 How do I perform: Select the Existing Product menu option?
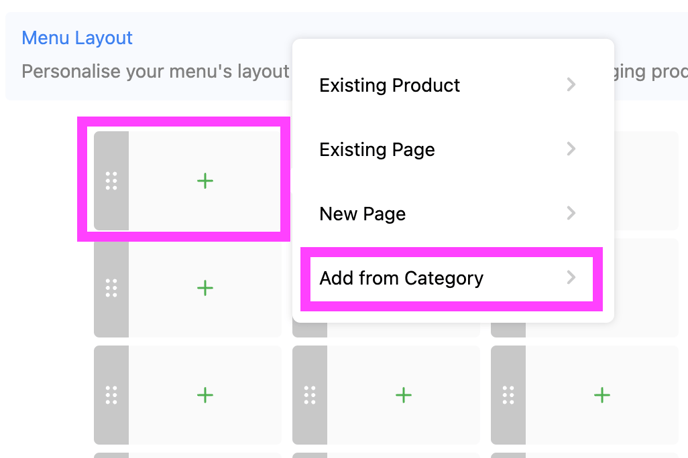coord(389,86)
